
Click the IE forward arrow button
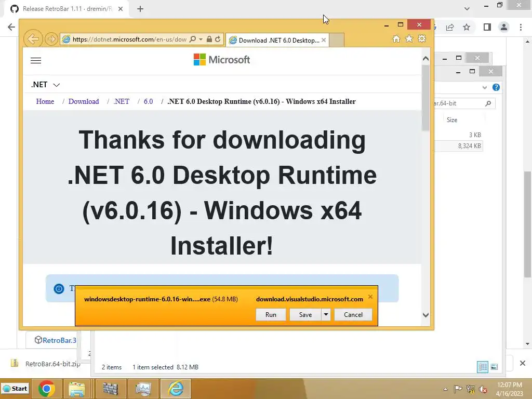51,39
